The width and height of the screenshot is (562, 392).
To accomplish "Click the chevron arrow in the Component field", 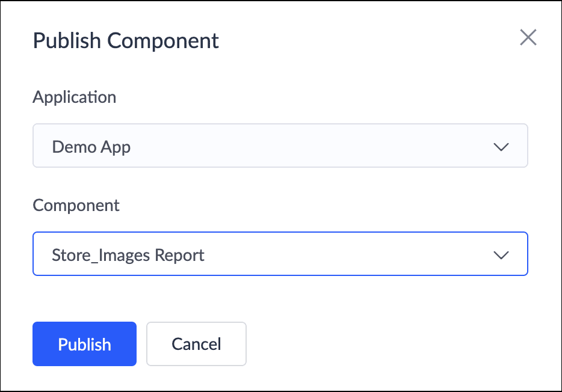I will pyautogui.click(x=501, y=255).
